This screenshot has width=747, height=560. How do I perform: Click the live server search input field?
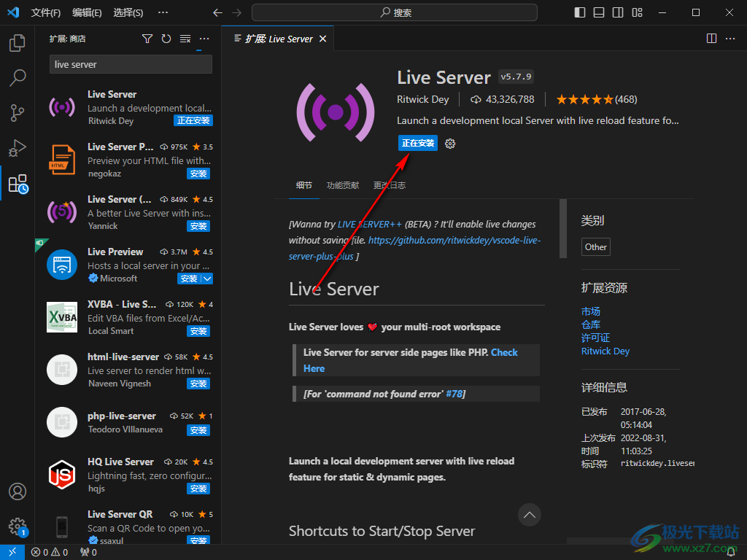click(131, 64)
